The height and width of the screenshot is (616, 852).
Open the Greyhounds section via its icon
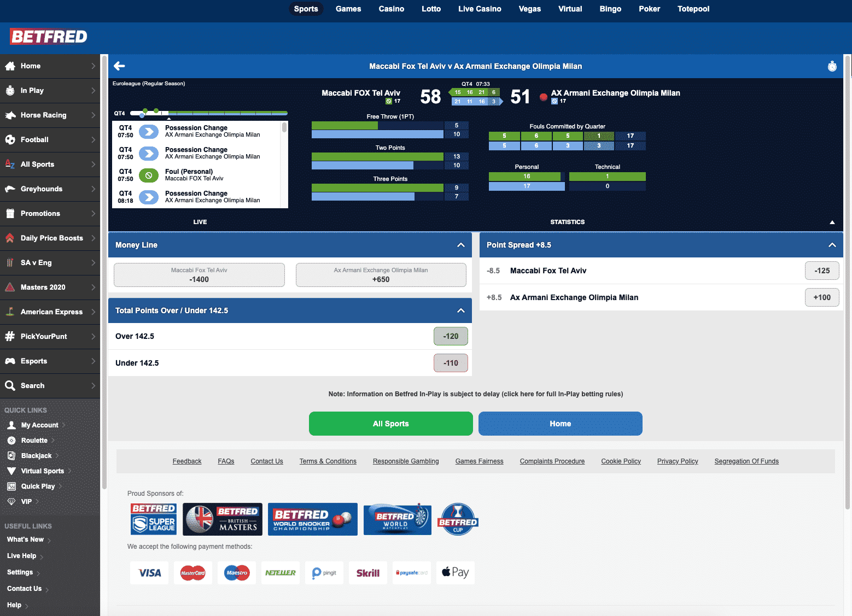pyautogui.click(x=11, y=189)
